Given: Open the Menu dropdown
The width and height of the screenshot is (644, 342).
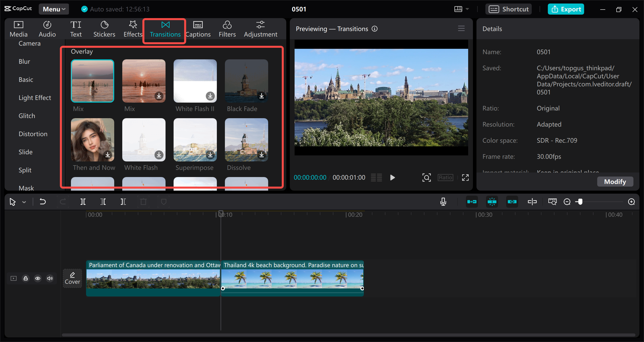Looking at the screenshot, I should tap(53, 9).
